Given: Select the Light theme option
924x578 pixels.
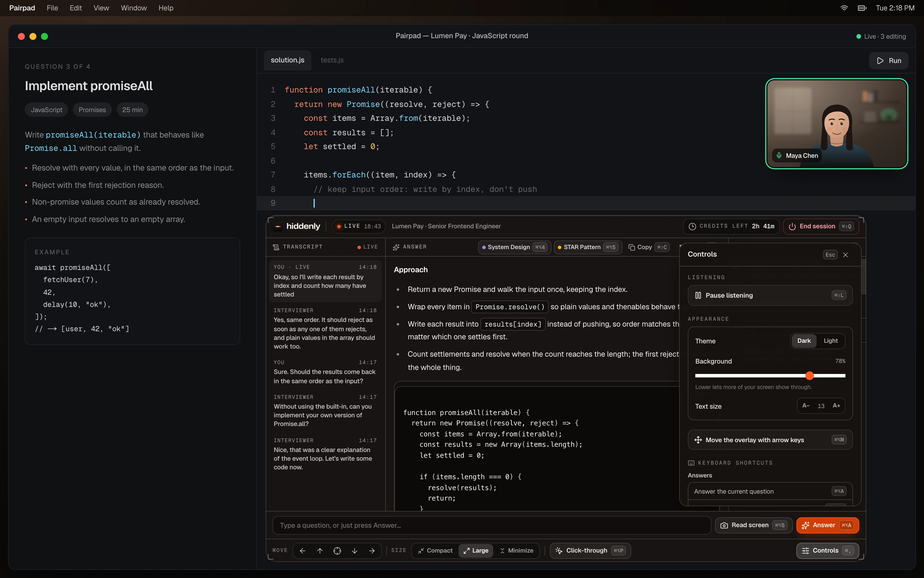Looking at the screenshot, I should coord(830,341).
